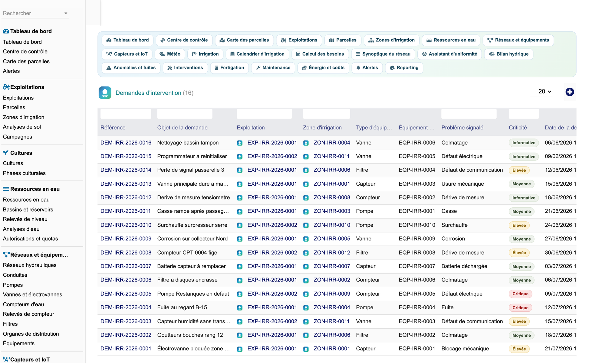Open Autorisations et quotas in sidebar
The width and height of the screenshot is (589, 364).
(30, 239)
